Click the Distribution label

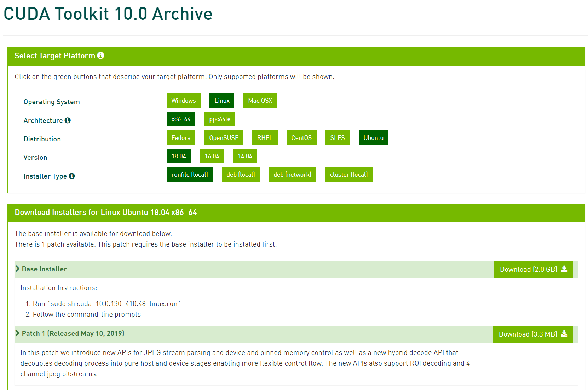click(42, 139)
